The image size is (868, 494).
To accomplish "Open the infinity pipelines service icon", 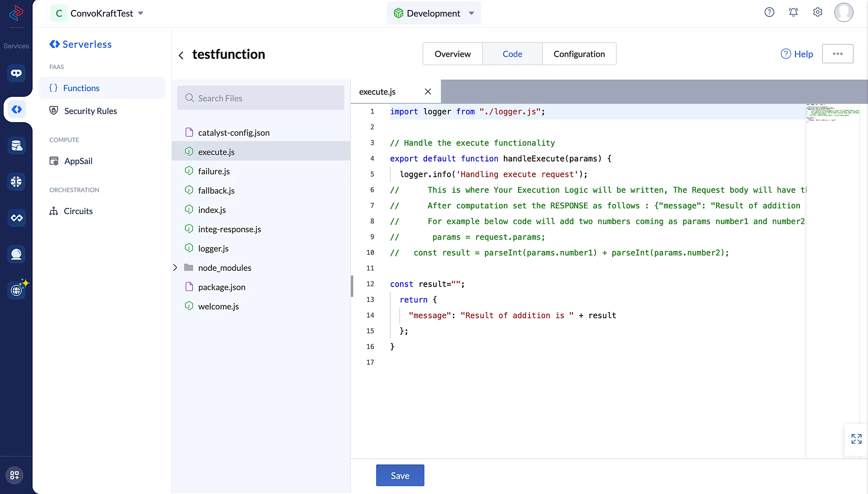I will point(16,218).
